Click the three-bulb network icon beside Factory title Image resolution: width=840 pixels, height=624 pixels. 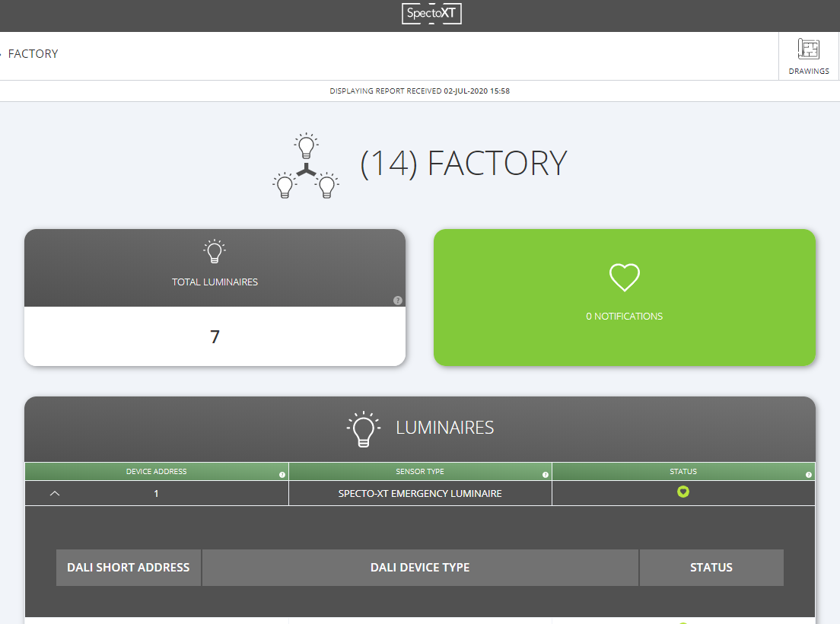click(x=306, y=166)
